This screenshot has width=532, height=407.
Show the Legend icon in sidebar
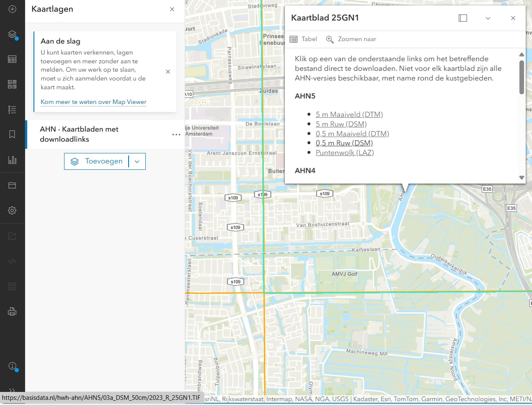12,109
